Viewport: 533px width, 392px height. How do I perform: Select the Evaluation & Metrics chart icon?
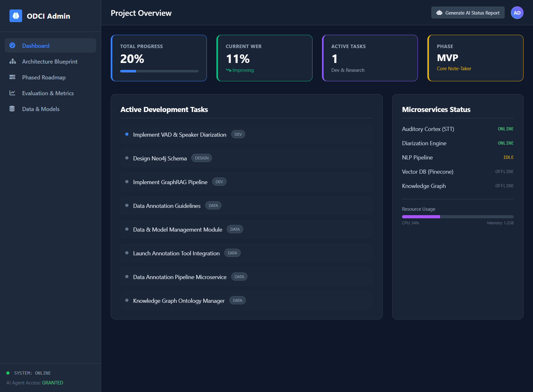(x=12, y=93)
